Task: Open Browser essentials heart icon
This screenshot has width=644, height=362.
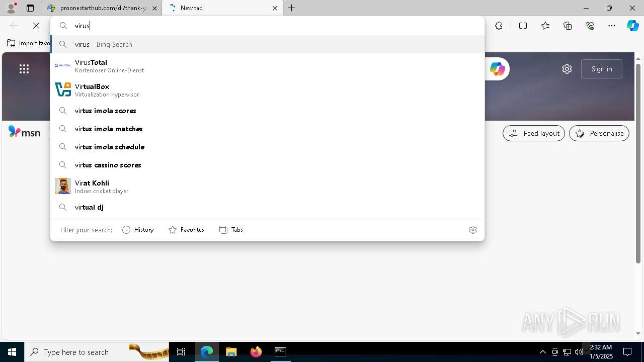Action: pyautogui.click(x=590, y=26)
